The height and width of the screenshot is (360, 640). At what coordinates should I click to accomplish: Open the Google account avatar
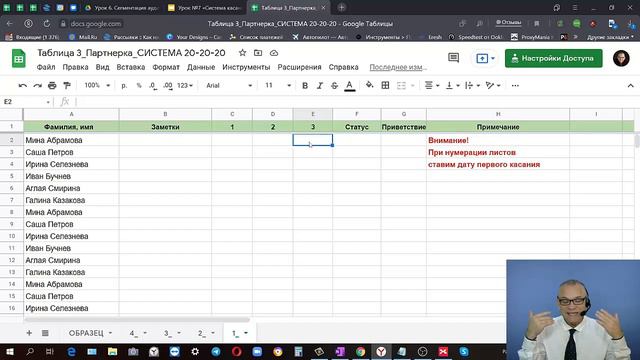(x=621, y=58)
